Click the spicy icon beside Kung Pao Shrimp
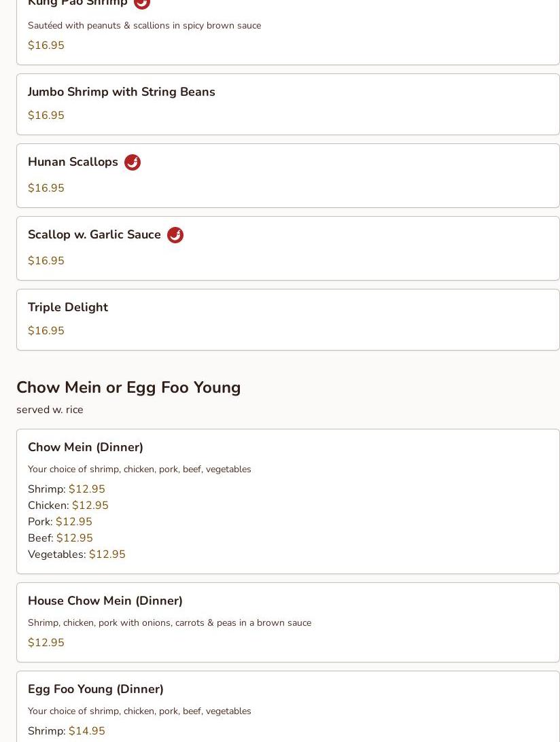This screenshot has width=560, height=742. [142, 3]
